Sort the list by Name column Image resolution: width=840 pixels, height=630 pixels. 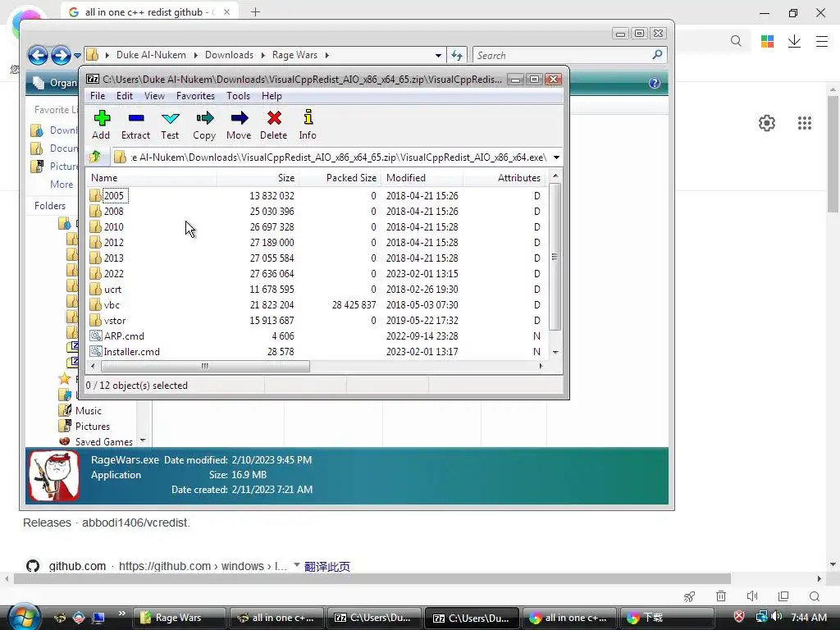tap(152, 178)
